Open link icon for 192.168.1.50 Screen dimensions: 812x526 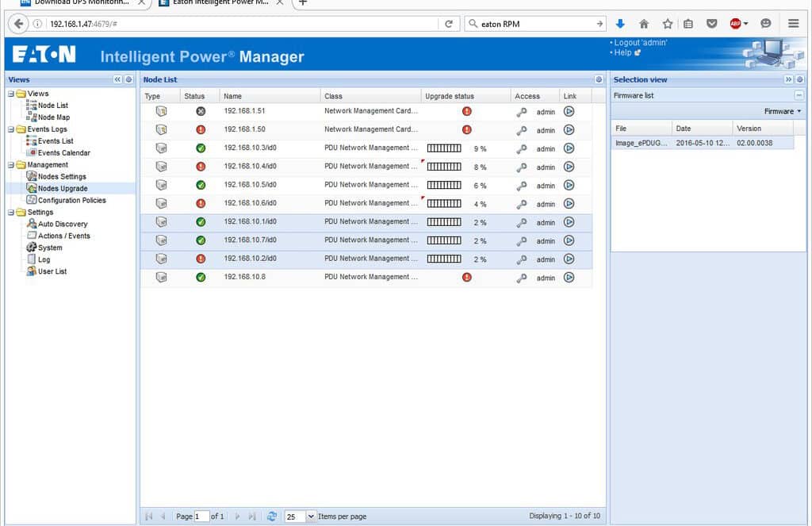point(569,129)
